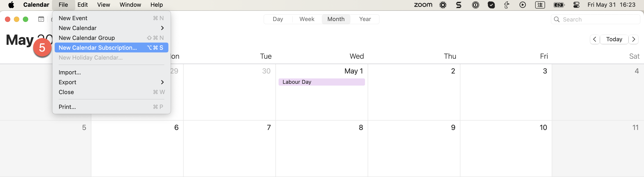Jump to Today
Screen dimensions: 644x177
[614, 39]
